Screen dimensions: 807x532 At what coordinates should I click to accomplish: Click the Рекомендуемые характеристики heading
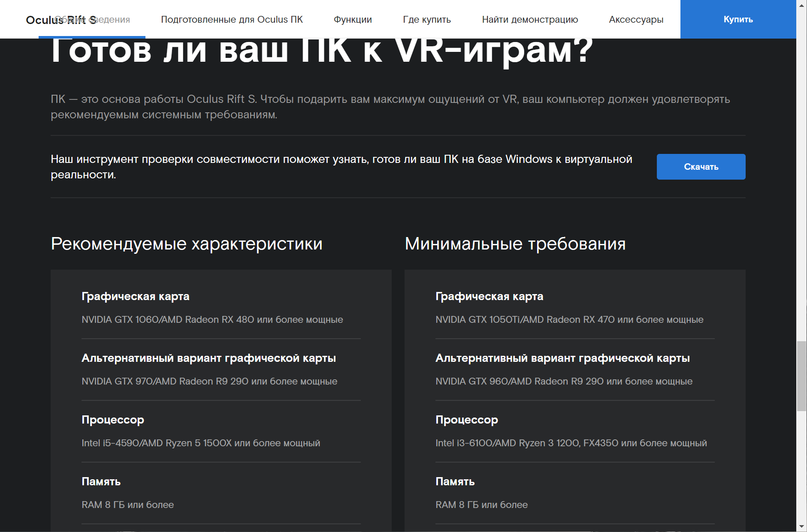[187, 243]
